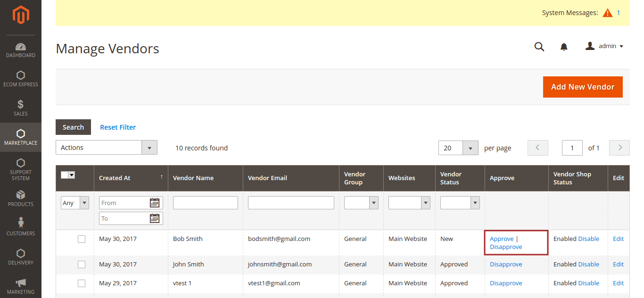Click the system messages warning icon
This screenshot has height=298, width=644.
607,13
